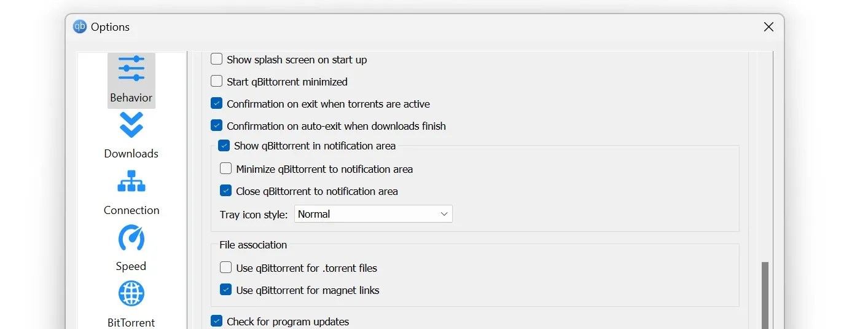Click the settings panel vertical scrollbar thumb
Screen dimensions: 868x329
pos(765,295)
